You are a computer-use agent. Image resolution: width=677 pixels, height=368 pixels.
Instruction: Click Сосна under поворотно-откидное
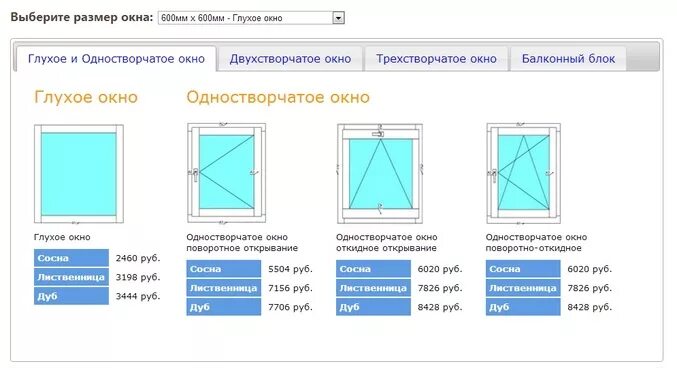point(523,269)
